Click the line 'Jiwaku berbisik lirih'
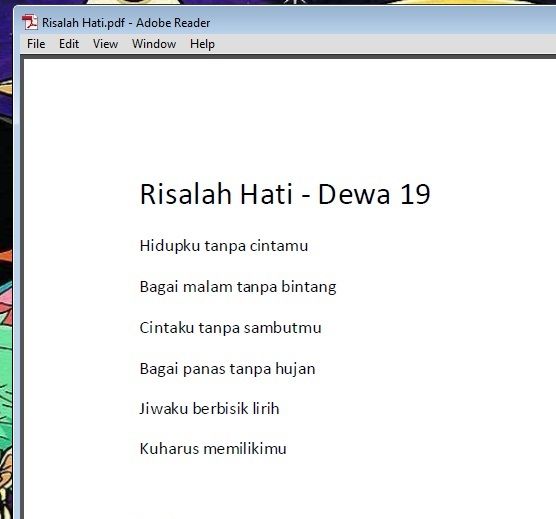 [209, 409]
